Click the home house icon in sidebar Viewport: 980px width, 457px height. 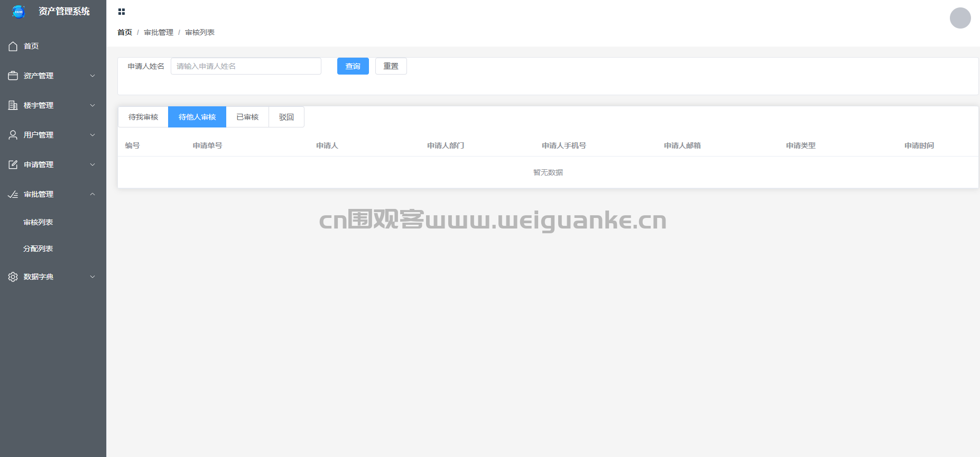pyautogui.click(x=13, y=47)
